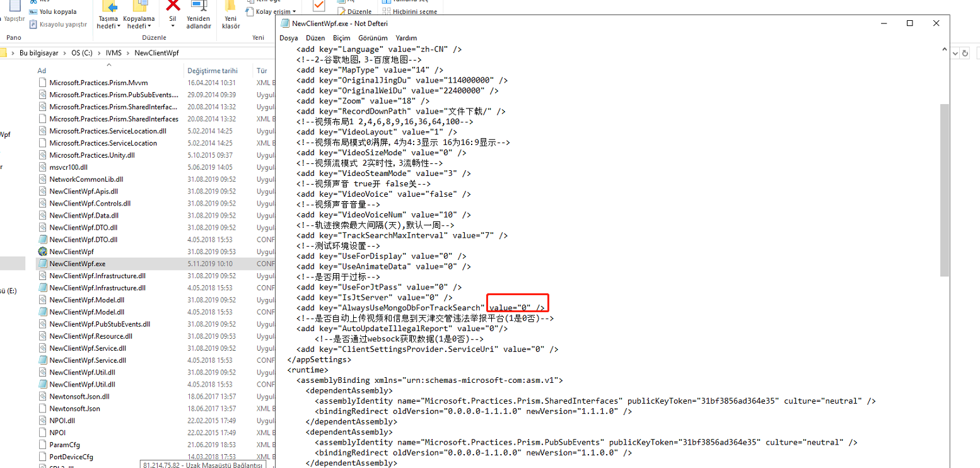This screenshot has width=980, height=468.
Task: Navigate to IVMS in the address bar
Action: click(114, 53)
